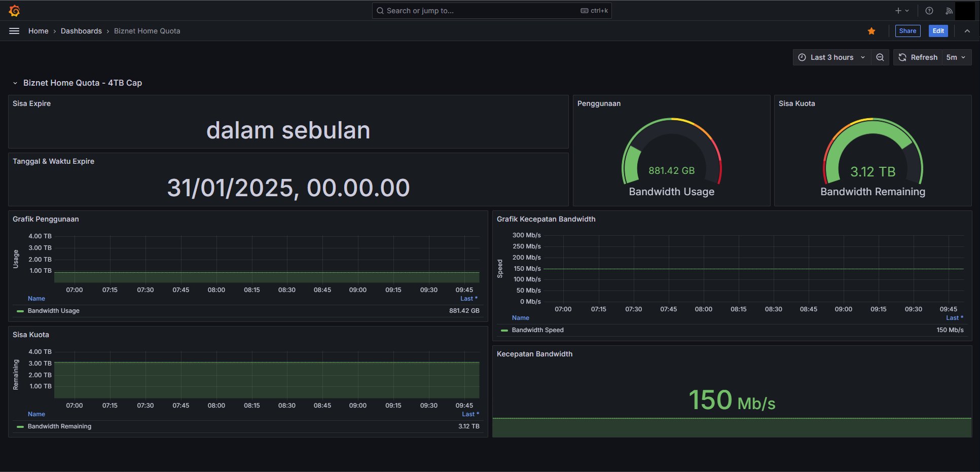Click the Biznet Home Quota breadcrumb
The width and height of the screenshot is (980, 472).
pyautogui.click(x=147, y=31)
